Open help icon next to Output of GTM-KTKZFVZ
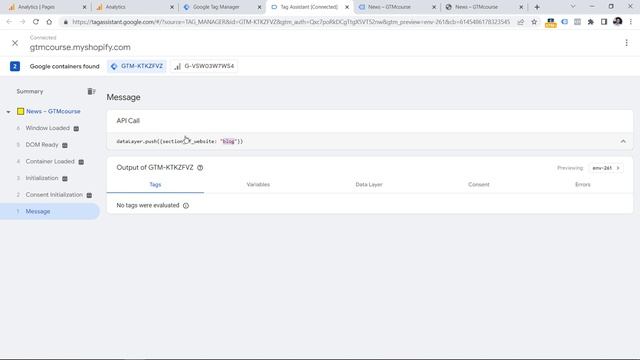The height and width of the screenshot is (360, 640). click(200, 168)
